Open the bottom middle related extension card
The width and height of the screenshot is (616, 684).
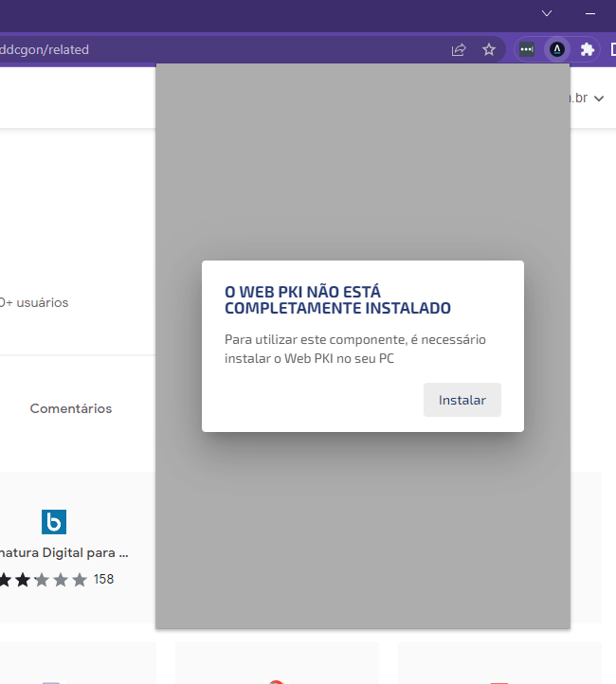[x=277, y=662]
